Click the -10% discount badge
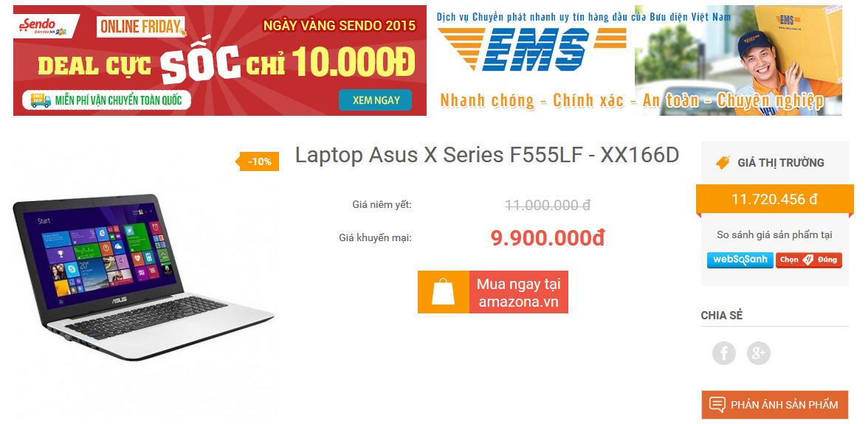The width and height of the screenshot is (868, 424). [x=258, y=162]
